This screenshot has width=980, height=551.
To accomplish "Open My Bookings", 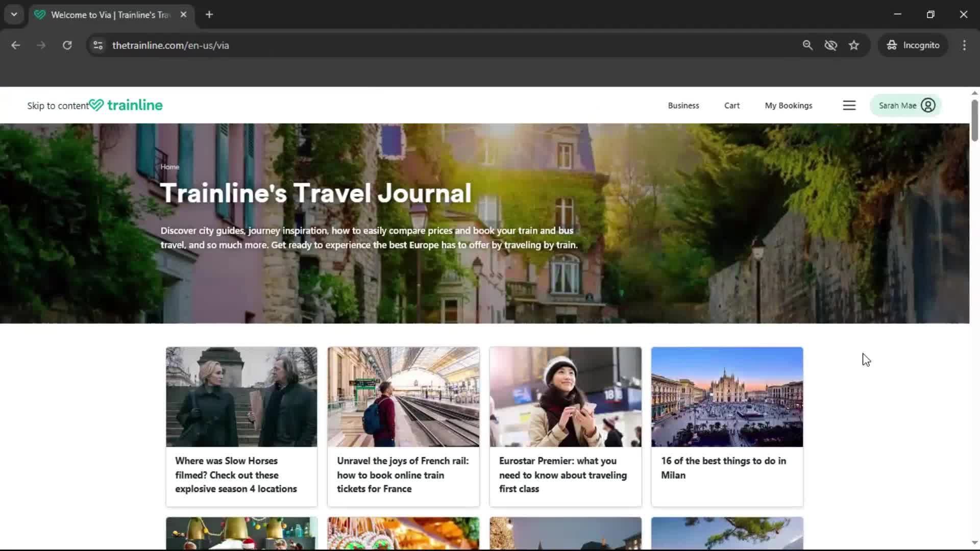I will point(789,105).
